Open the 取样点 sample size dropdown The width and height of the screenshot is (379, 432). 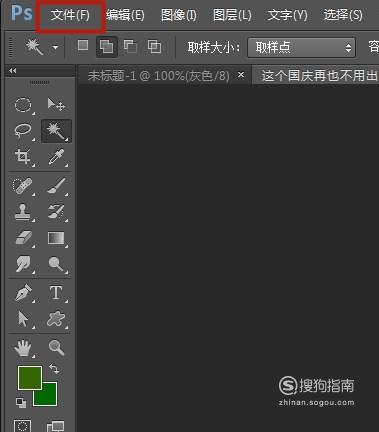click(301, 47)
